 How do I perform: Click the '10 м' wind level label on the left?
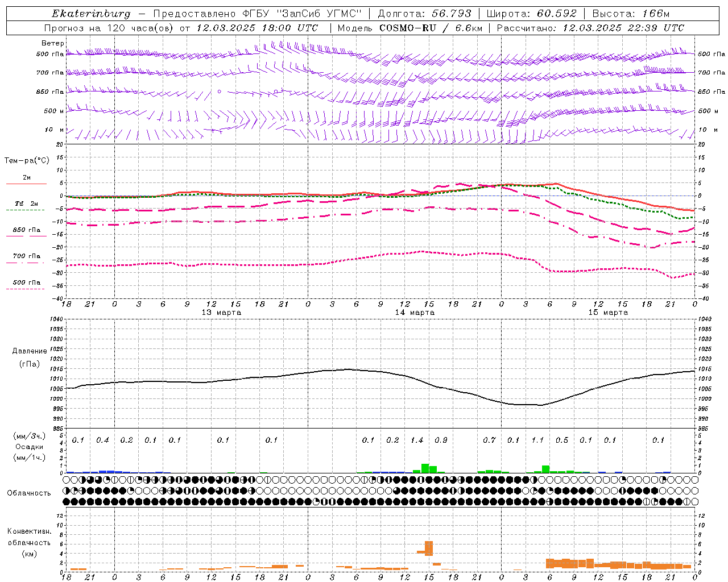pos(55,130)
